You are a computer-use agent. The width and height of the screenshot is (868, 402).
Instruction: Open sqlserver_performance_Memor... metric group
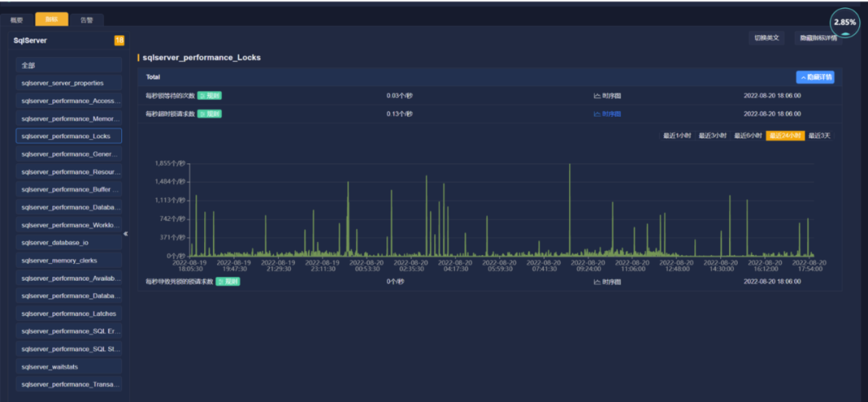(68, 118)
